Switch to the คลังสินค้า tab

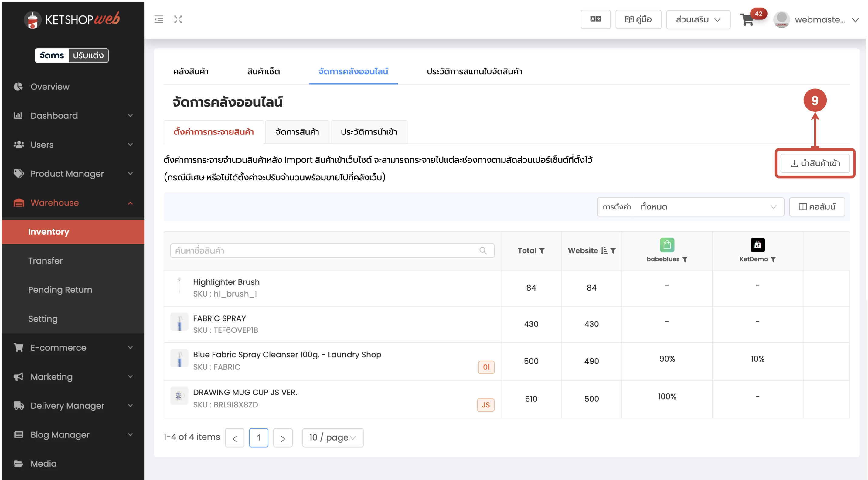pos(191,71)
